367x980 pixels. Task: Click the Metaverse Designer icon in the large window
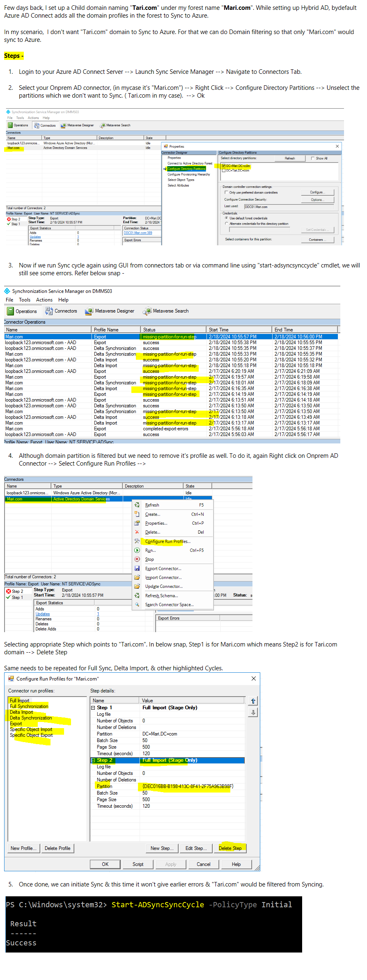[x=89, y=311]
